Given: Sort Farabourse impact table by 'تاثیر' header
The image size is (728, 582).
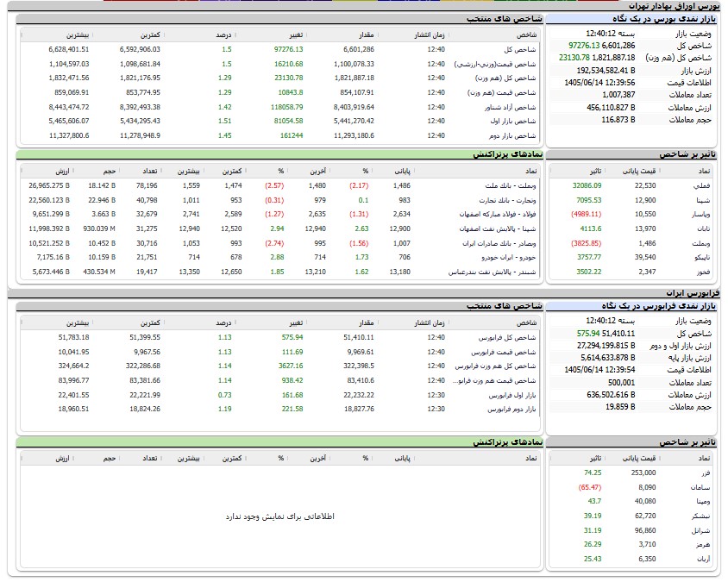Looking at the screenshot, I should point(596,459).
